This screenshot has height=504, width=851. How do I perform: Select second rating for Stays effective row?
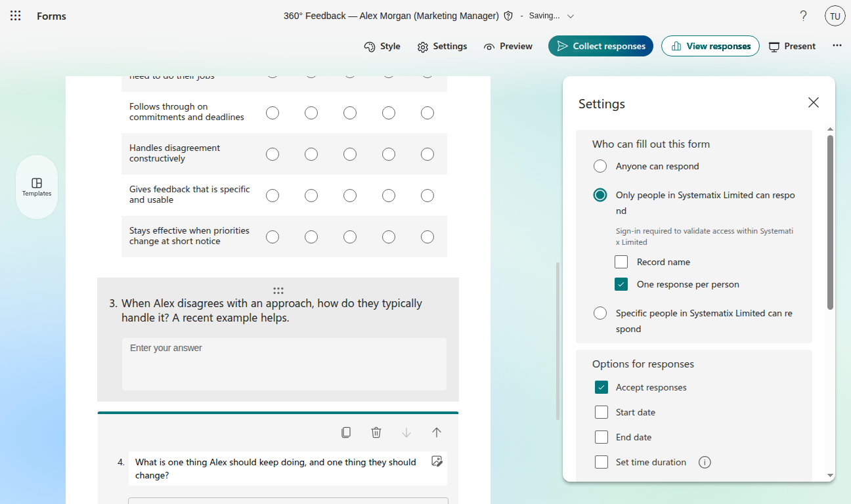tap(311, 237)
